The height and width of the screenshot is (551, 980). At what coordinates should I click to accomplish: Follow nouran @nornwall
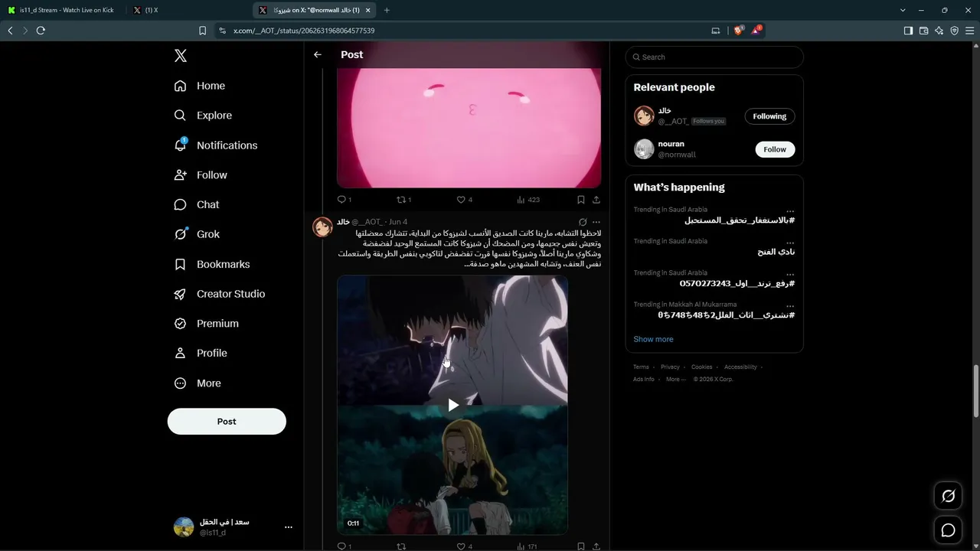click(775, 149)
